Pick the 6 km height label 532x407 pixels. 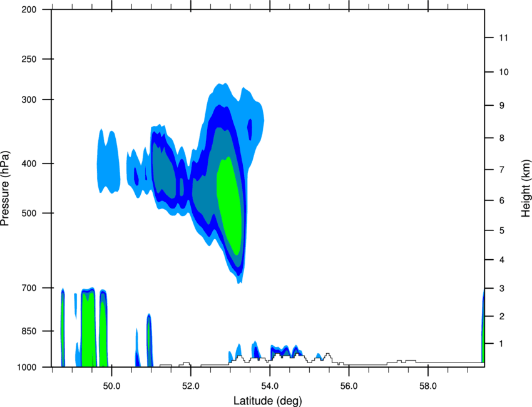click(x=502, y=200)
